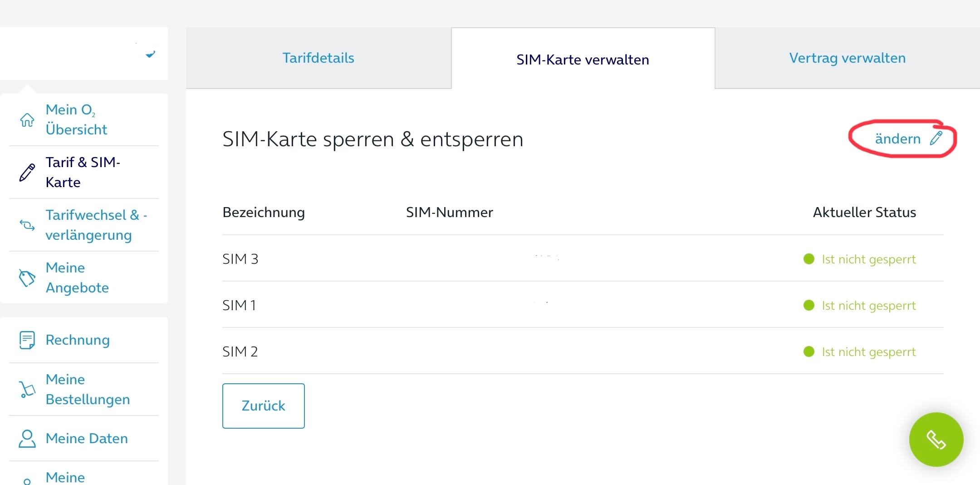The image size is (980, 485).
Task: Switch to the Tarifdetails tab
Action: coord(318,58)
